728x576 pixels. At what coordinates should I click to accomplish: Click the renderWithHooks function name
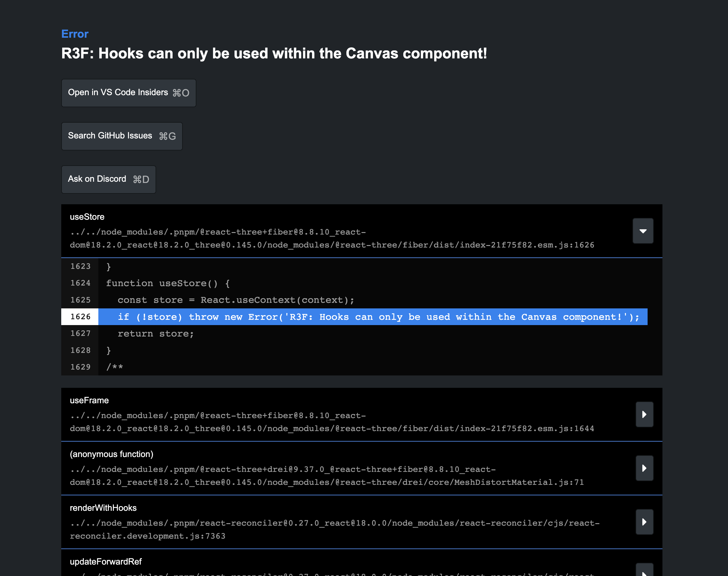point(103,508)
